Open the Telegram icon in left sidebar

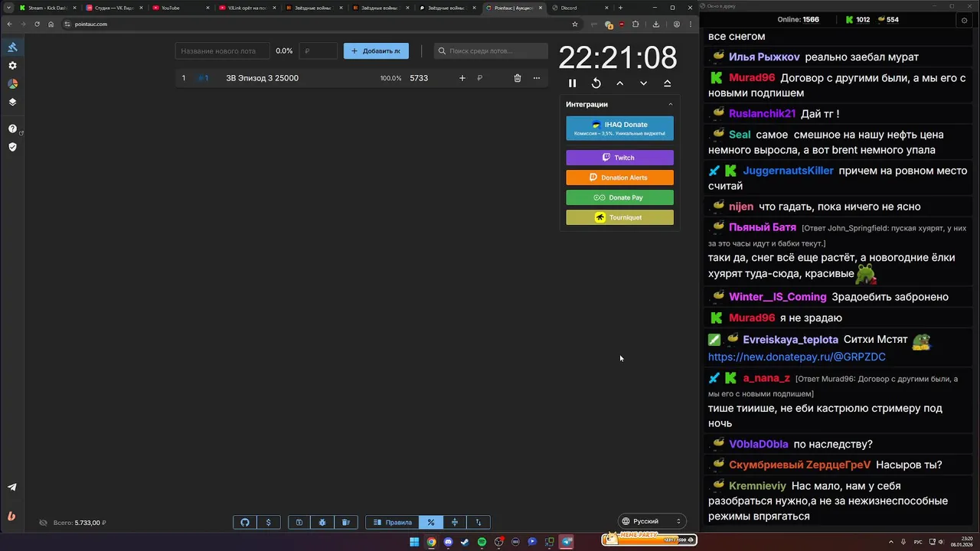pos(12,487)
